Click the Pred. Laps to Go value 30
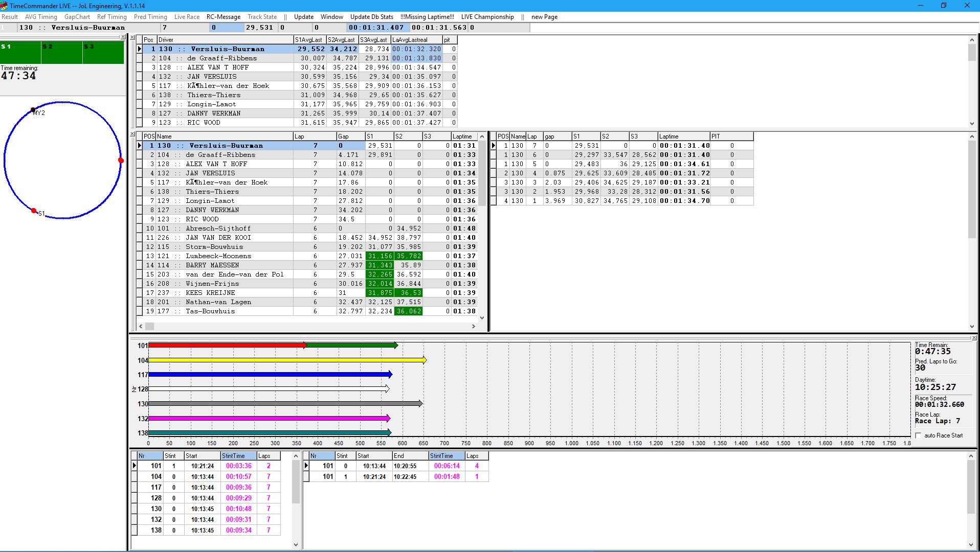The width and height of the screenshot is (980, 552). (920, 367)
